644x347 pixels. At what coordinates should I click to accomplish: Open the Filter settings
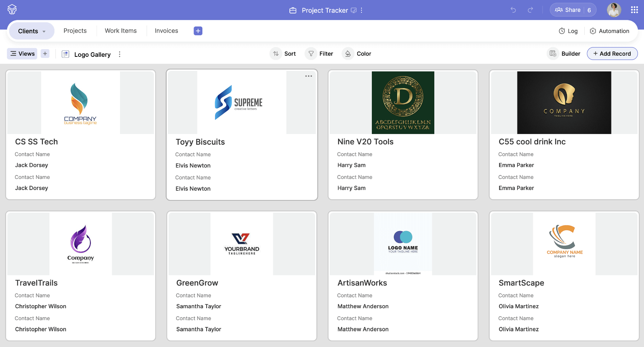coord(319,53)
